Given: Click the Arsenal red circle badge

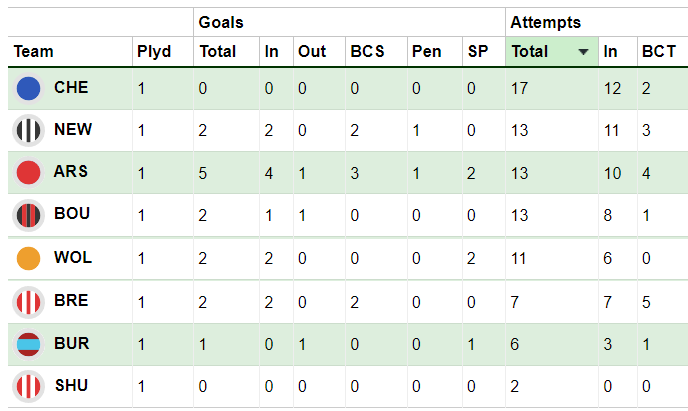Looking at the screenshot, I should tap(29, 172).
